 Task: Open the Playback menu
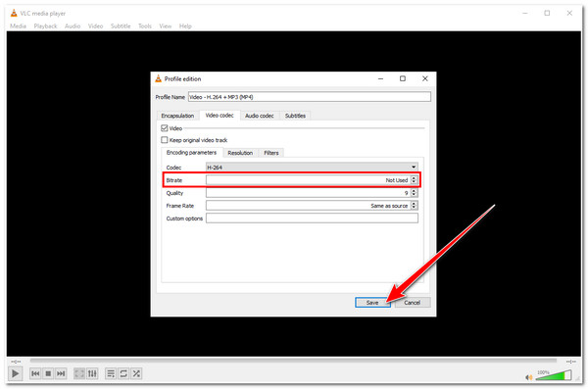pyautogui.click(x=45, y=25)
